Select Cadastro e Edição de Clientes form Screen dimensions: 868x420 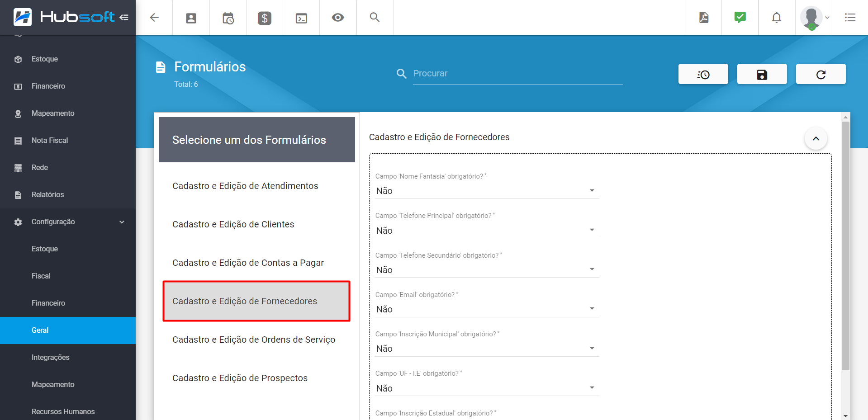tap(256, 224)
